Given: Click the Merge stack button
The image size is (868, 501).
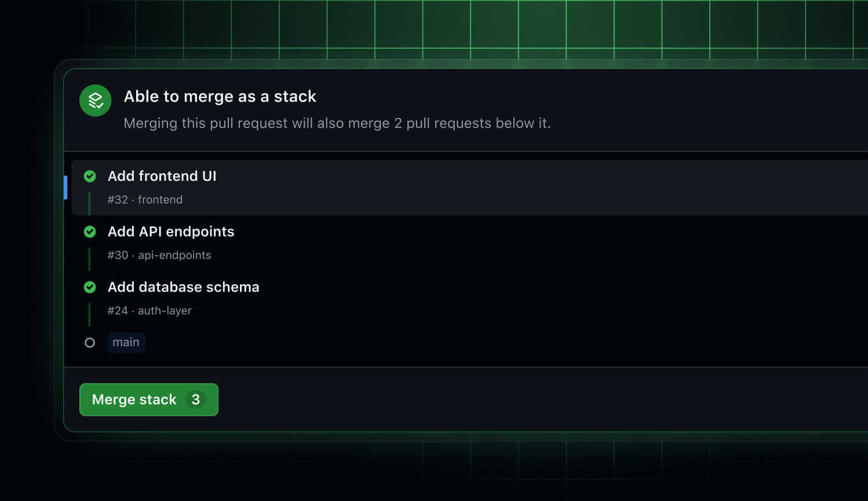Looking at the screenshot, I should click(x=149, y=400).
